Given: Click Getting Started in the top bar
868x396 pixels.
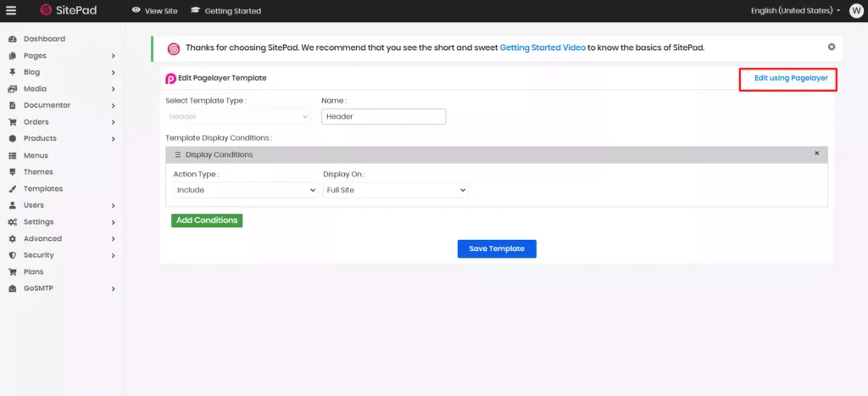Looking at the screenshot, I should coord(233,11).
